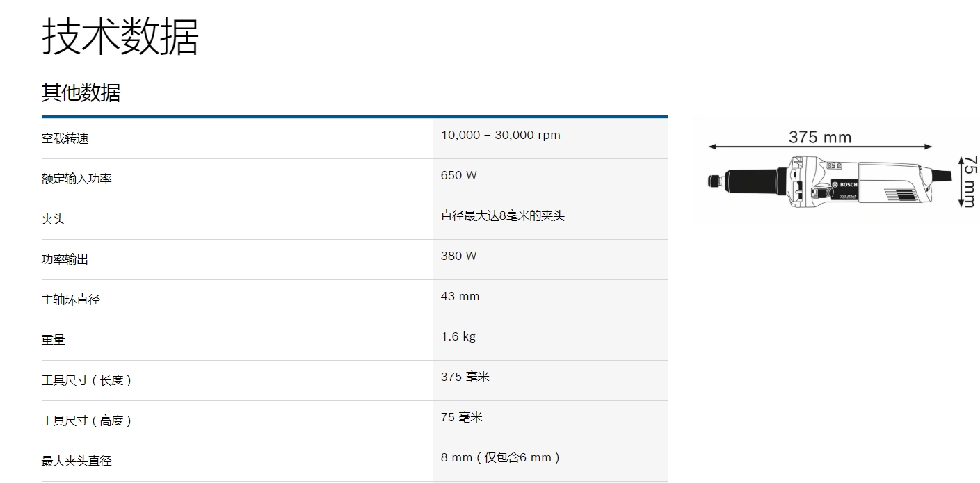Click the 375 mm dimension label in diagram
The height and width of the screenshot is (483, 980).
[x=819, y=137]
